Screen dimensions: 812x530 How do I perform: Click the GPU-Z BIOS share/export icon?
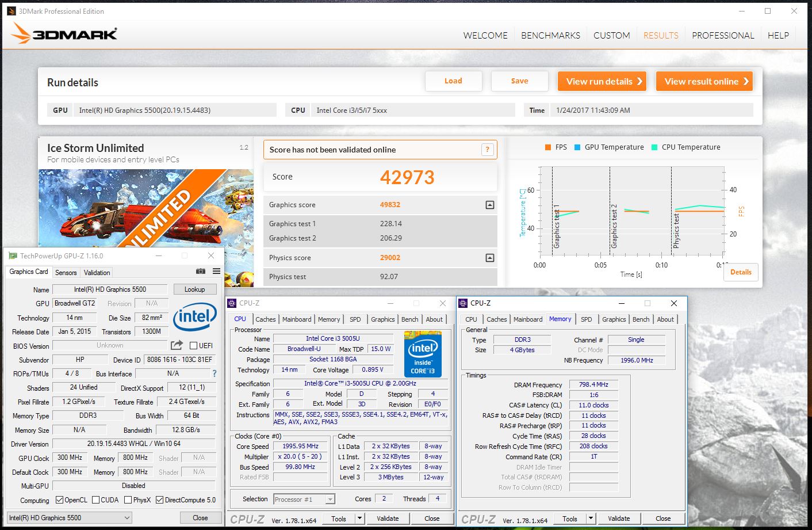click(177, 345)
